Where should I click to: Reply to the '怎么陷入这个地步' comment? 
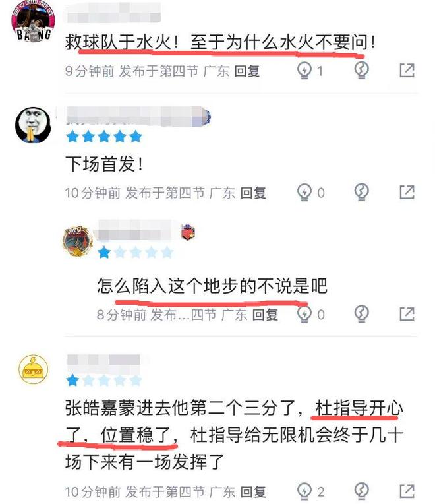[x=265, y=315]
